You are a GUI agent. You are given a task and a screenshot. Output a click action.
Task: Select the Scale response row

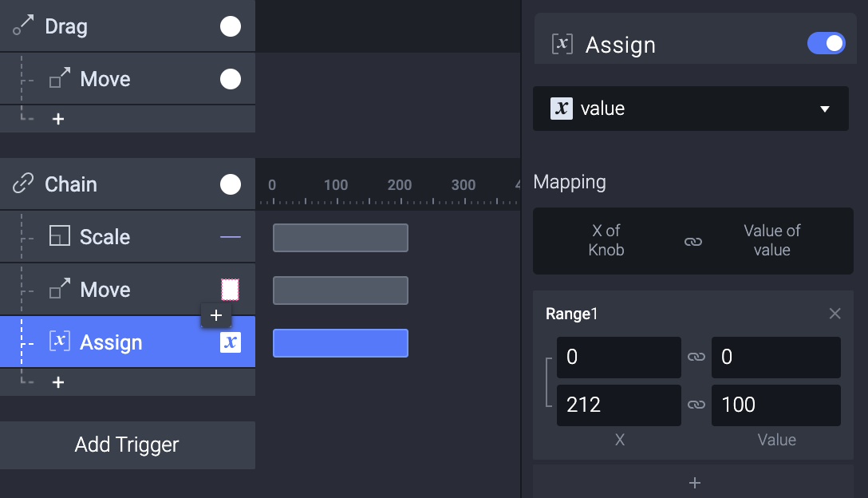[x=128, y=236]
